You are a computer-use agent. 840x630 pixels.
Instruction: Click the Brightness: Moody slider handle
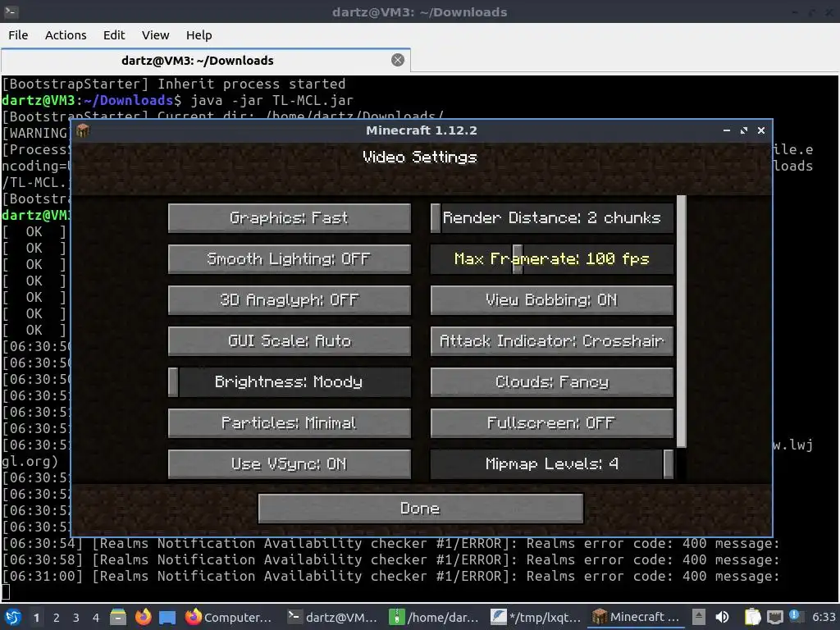pyautogui.click(x=173, y=382)
